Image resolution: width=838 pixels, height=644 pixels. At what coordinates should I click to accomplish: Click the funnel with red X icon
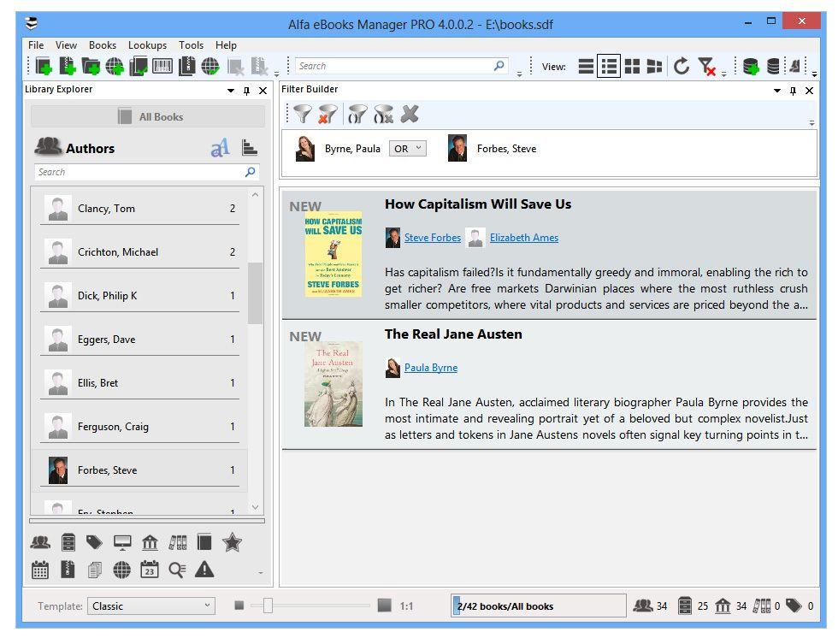328,114
